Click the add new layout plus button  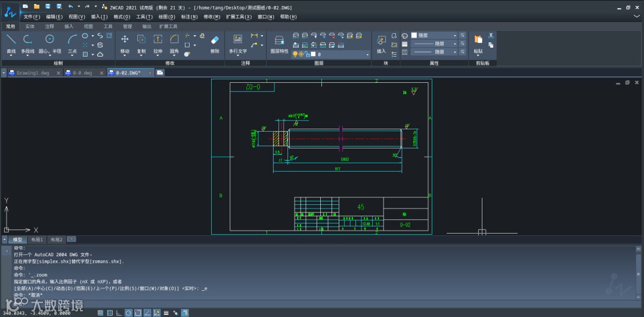click(71, 239)
